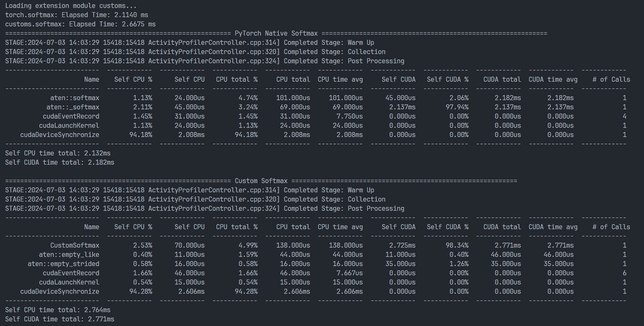Viewport: 644px width, 326px height.
Task: Click "Self CUDA time total: 2.771ms" summary
Action: tap(59, 319)
